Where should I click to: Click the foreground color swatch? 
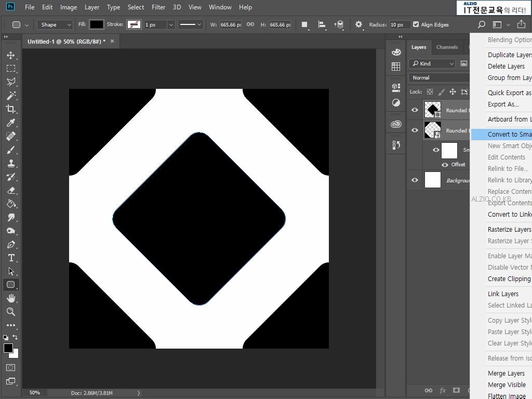pyautogui.click(x=8, y=348)
